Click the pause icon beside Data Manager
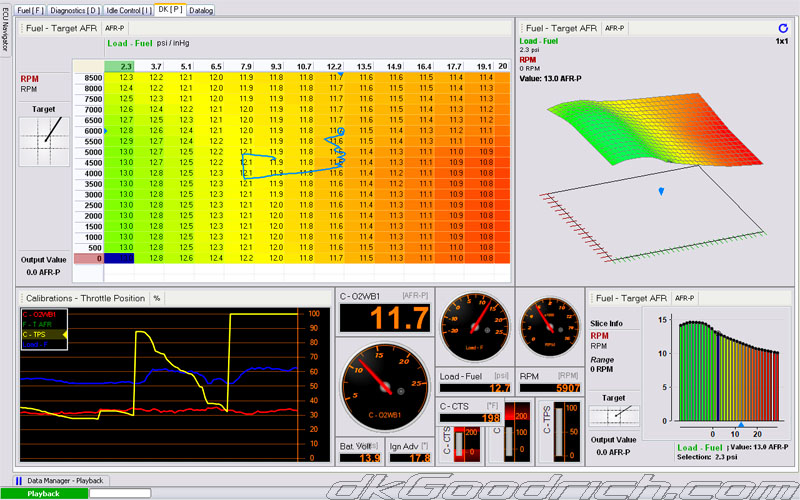The width and height of the screenshot is (800, 500). [x=19, y=481]
